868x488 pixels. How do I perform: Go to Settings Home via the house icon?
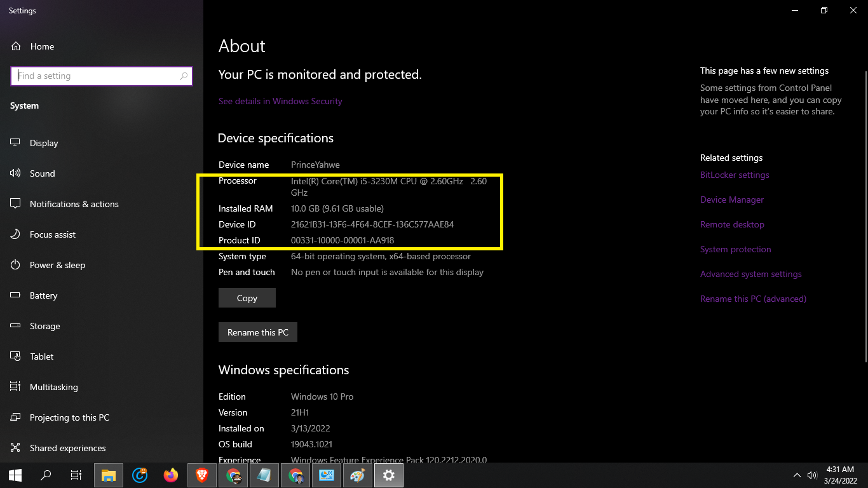[x=16, y=46]
